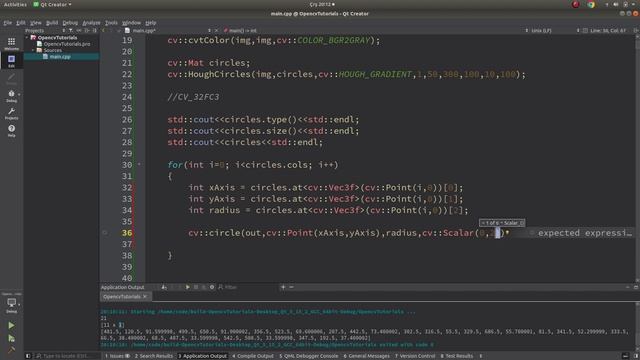Select 3 Application Output pane
This screenshot has height=360, width=640.
202,356
